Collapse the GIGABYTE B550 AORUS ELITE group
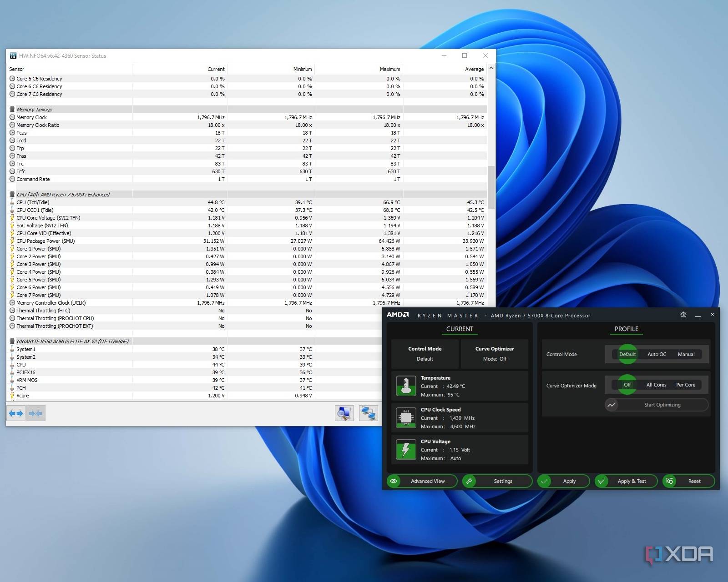Image resolution: width=728 pixels, height=582 pixels. pyautogui.click(x=12, y=341)
